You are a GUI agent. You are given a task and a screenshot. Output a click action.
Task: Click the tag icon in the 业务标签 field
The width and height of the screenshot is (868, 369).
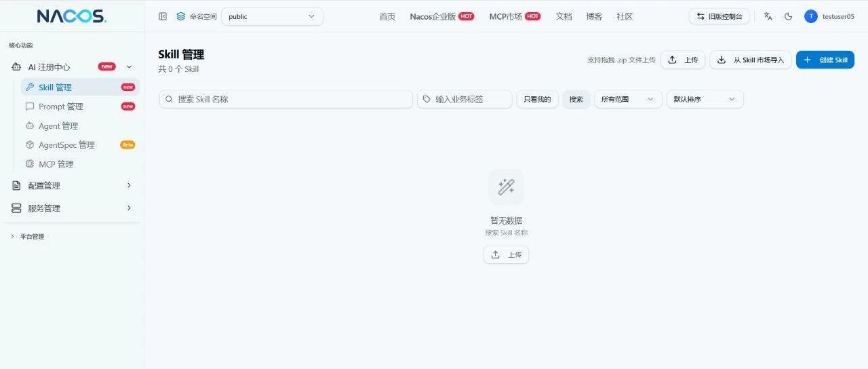coord(427,99)
